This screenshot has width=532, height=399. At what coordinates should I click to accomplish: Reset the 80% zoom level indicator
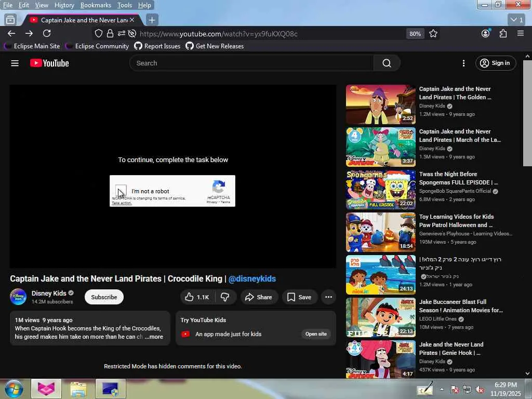[415, 34]
